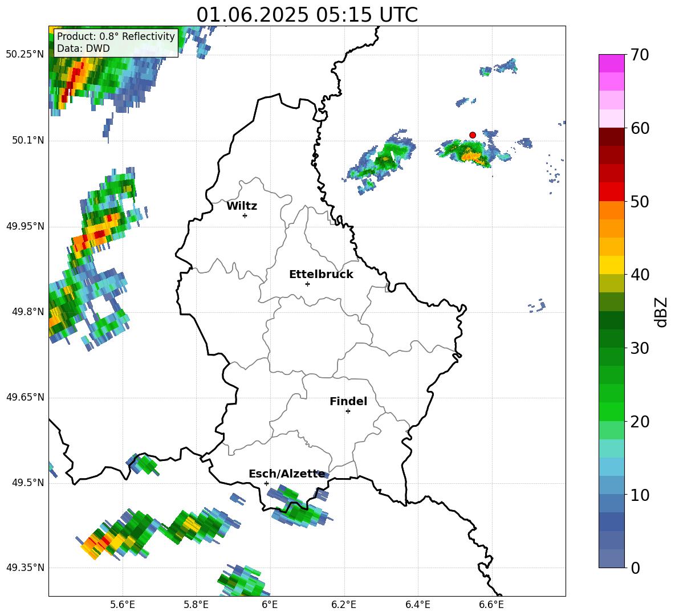Click the 6°E longitude label
The image size is (675, 616).
(x=270, y=605)
